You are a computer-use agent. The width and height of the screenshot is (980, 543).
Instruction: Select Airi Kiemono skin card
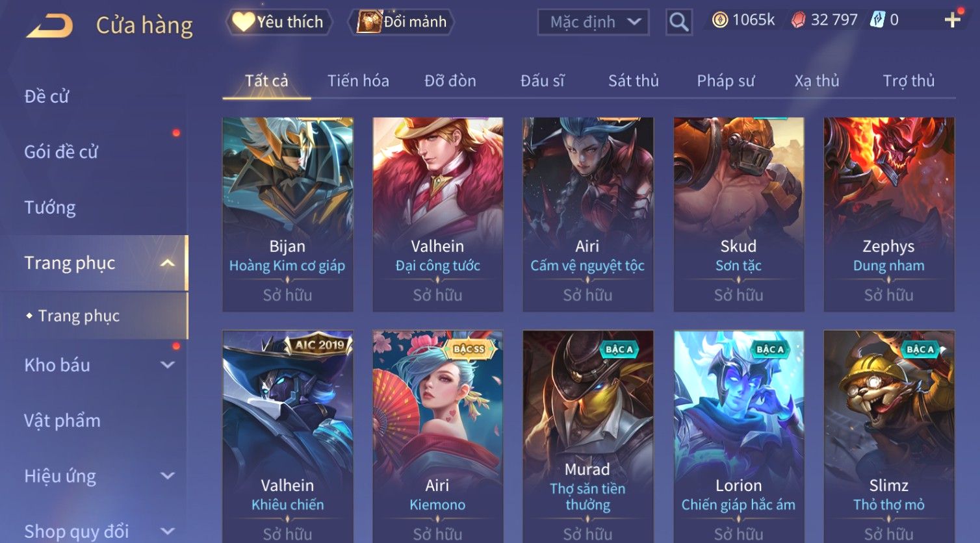point(437,436)
